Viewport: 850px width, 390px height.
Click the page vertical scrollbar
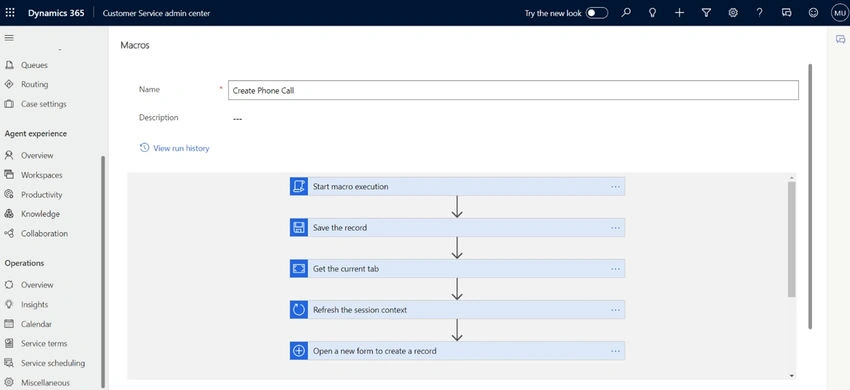[x=810, y=195]
